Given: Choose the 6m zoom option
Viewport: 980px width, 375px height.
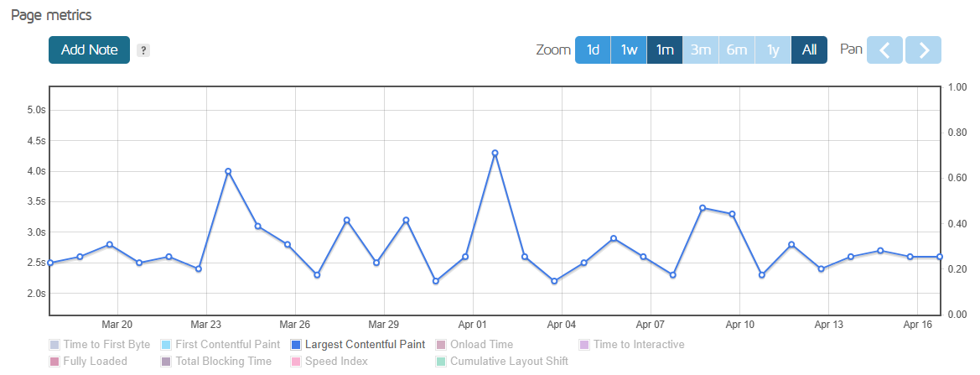Looking at the screenshot, I should point(737,50).
